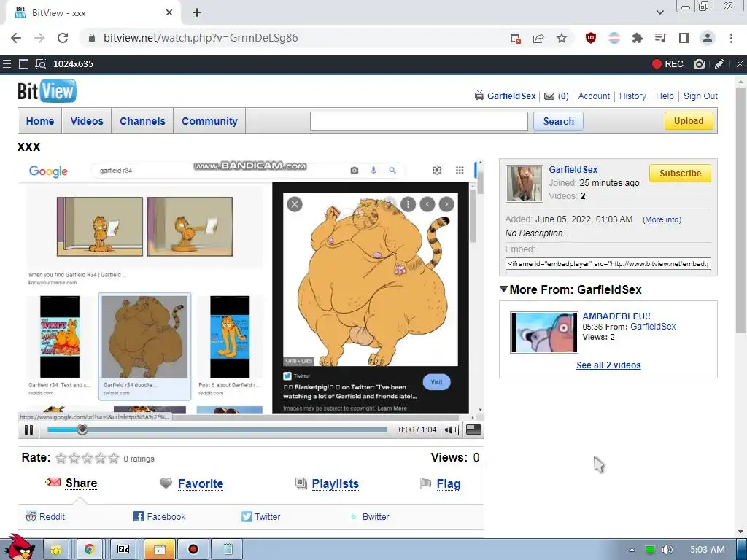Image resolution: width=747 pixels, height=560 pixels.
Task: Click the Search button
Action: click(558, 121)
